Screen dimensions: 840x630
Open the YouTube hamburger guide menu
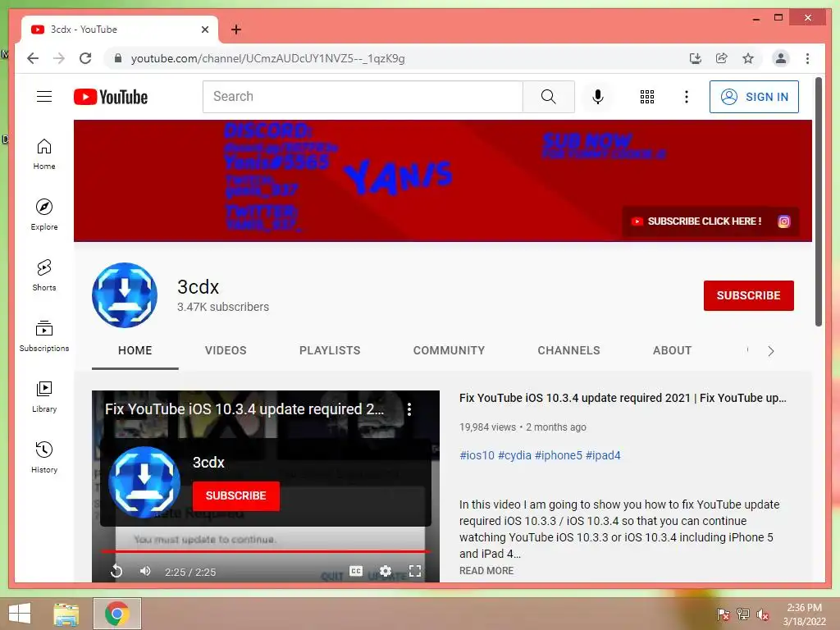point(44,97)
